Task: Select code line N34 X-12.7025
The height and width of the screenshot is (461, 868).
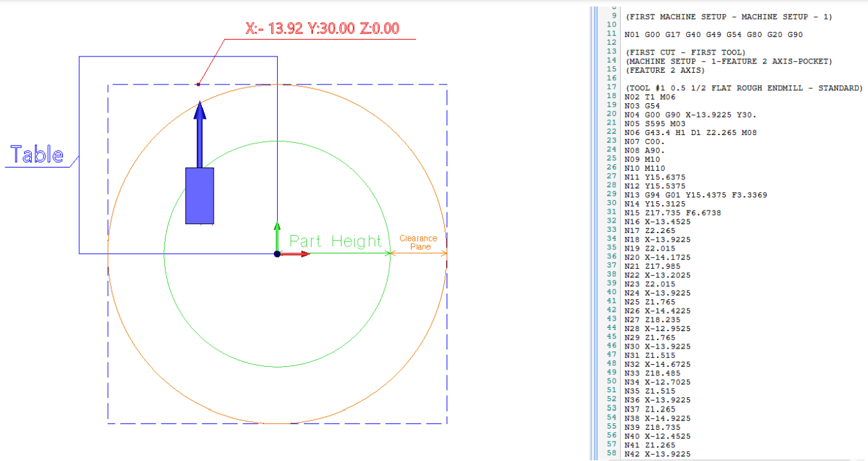Action: coord(658,382)
